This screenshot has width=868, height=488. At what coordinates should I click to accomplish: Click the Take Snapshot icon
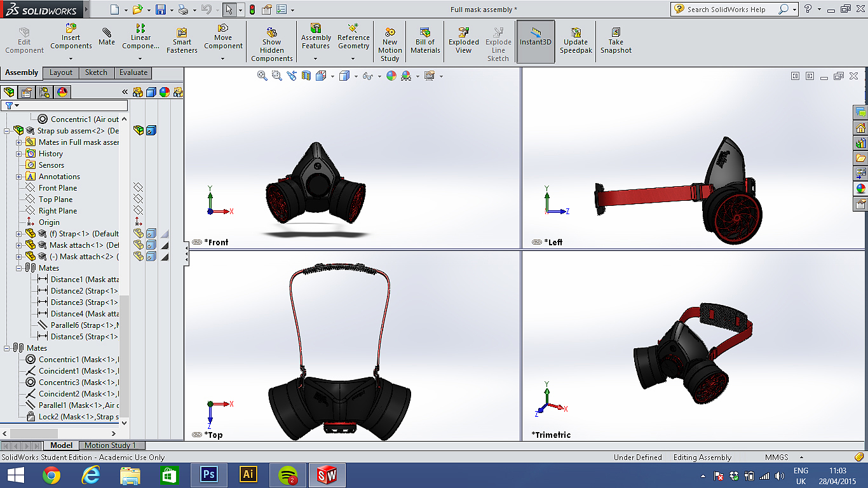coord(616,40)
